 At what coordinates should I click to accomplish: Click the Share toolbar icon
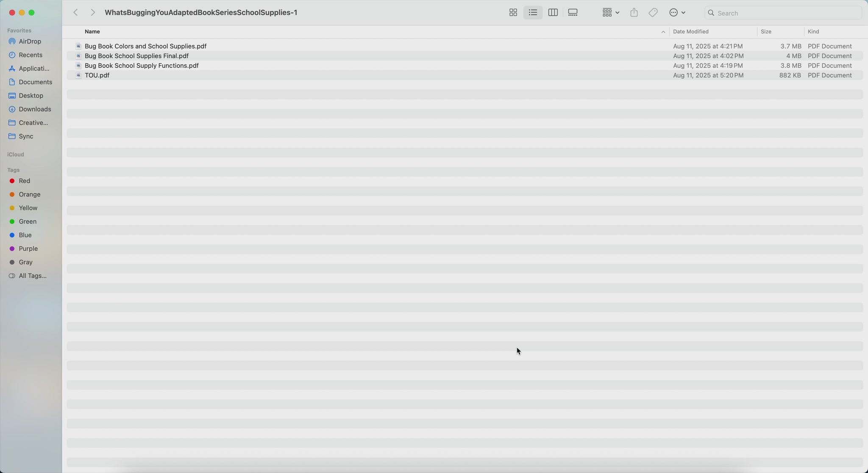634,13
